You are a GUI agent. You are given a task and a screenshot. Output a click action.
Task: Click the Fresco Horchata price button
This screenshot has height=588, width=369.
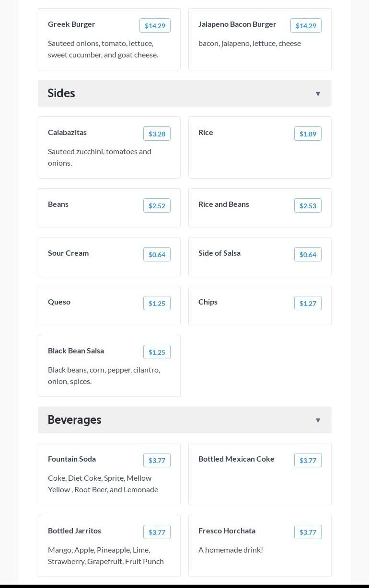pyautogui.click(x=308, y=532)
